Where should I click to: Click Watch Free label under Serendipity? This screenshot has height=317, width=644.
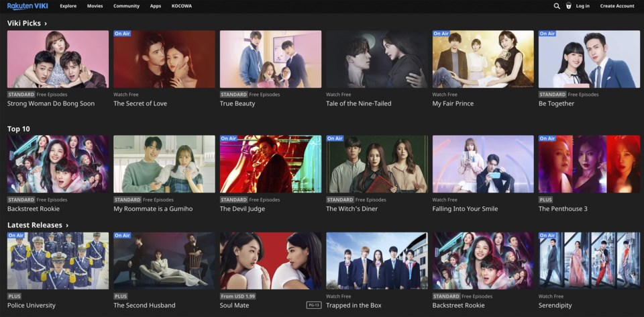pyautogui.click(x=551, y=296)
